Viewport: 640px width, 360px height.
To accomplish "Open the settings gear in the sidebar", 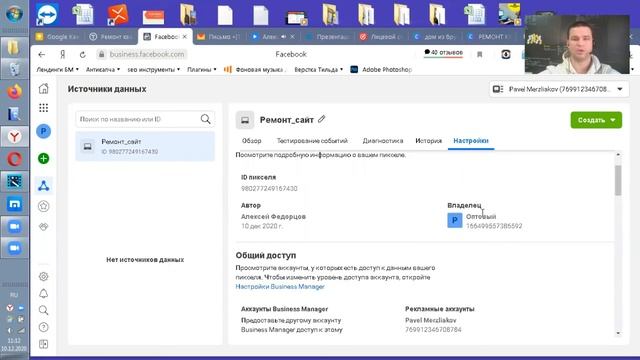I will click(x=43, y=276).
